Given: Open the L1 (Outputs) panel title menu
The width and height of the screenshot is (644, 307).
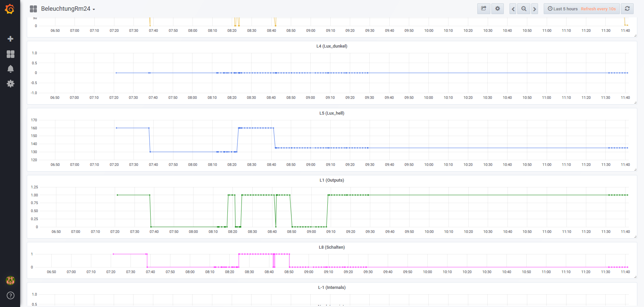Looking at the screenshot, I should point(332,180).
